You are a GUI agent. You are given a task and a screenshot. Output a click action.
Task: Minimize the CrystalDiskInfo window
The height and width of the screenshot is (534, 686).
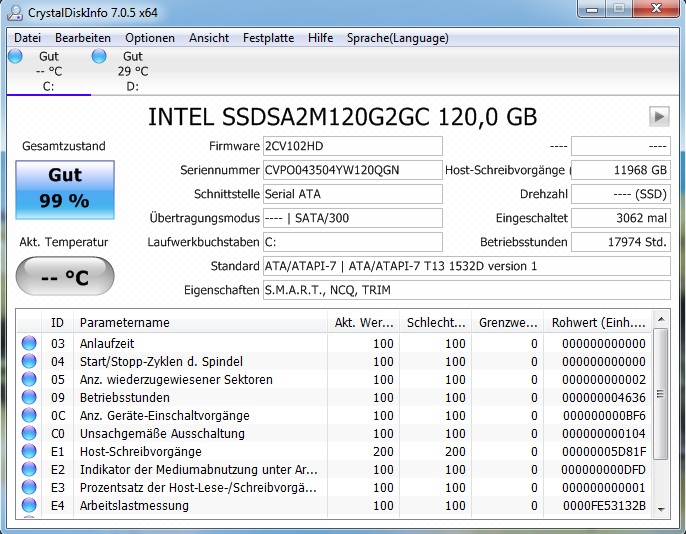[x=592, y=8]
